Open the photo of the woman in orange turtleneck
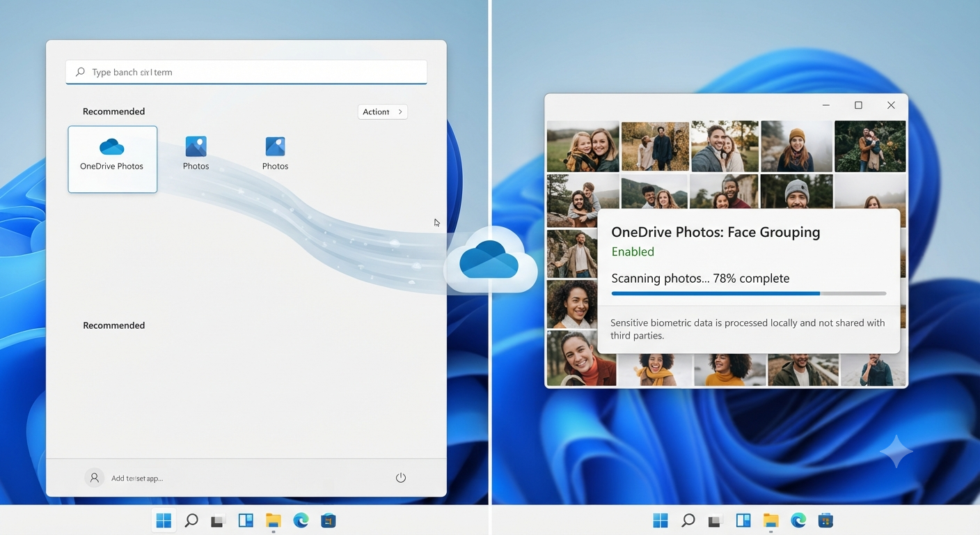980x535 pixels. point(582,358)
